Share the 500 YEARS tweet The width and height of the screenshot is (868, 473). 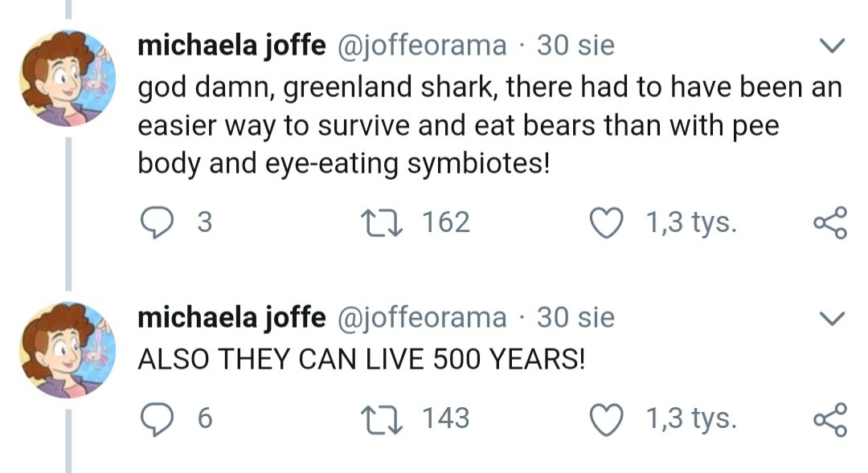tap(829, 418)
